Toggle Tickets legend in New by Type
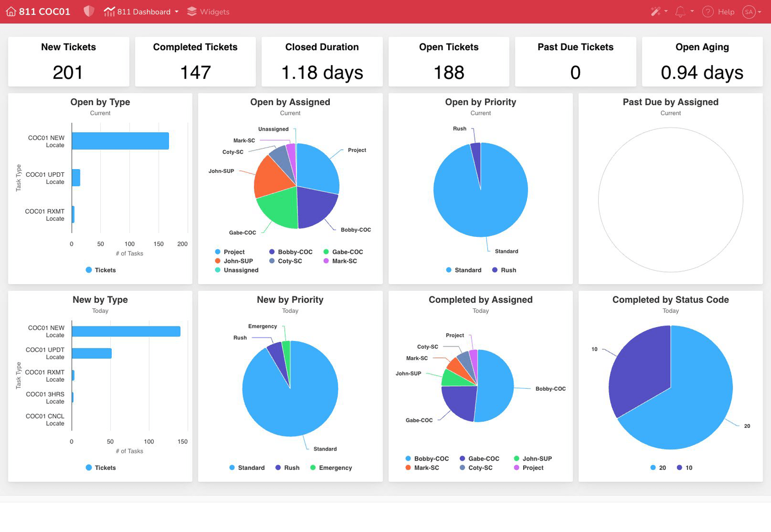 coord(101,468)
